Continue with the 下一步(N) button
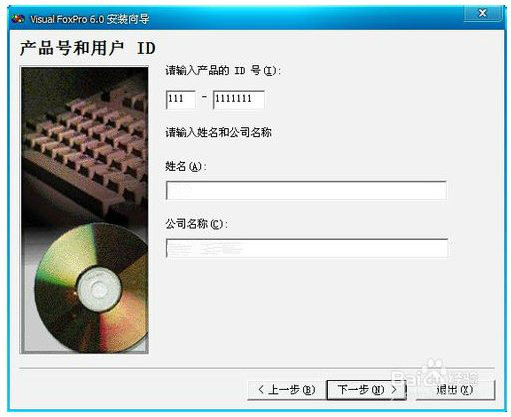The width and height of the screenshot is (511, 417). pos(366,390)
